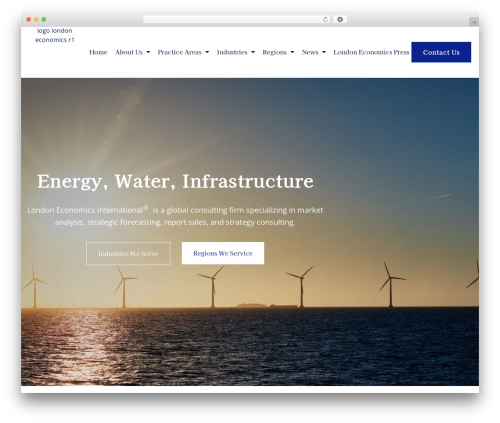Open the Regions menu item
Viewport: 500px width, 423px height.
click(x=274, y=52)
